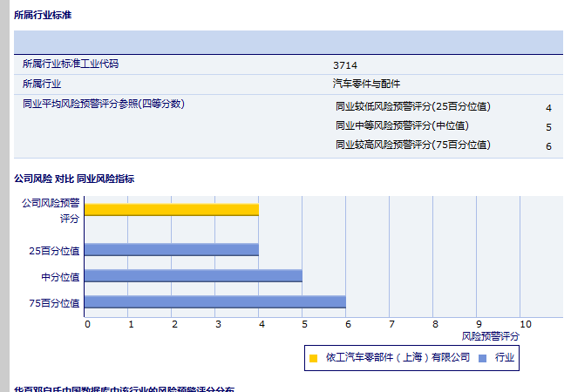The width and height of the screenshot is (571, 392).
Task: Click the 同业中等风险预警评分(中位值) row
Action: point(401,126)
